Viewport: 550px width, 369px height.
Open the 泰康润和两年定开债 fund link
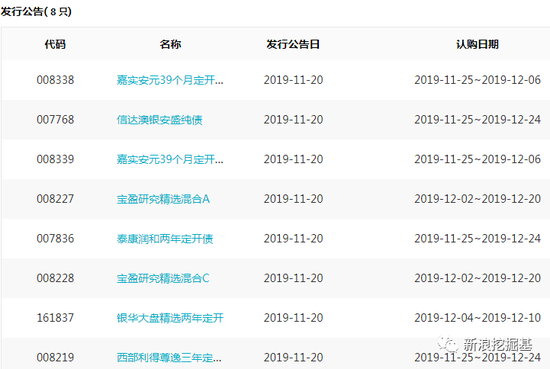[x=165, y=239]
